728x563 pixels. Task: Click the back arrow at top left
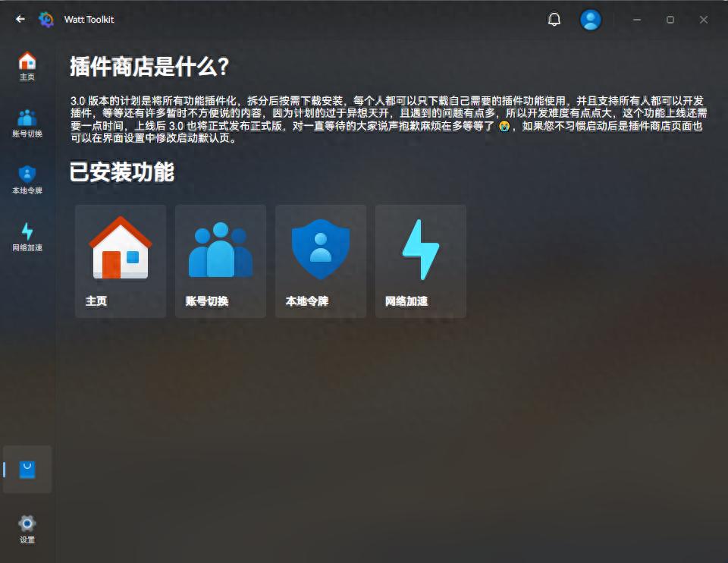coord(19,19)
